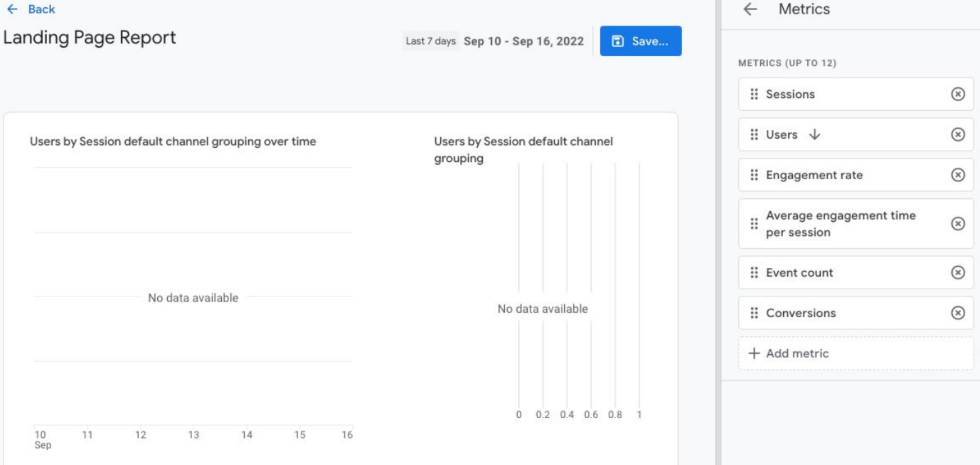This screenshot has height=465, width=980.
Task: Click the Event count drag handle
Action: (754, 273)
